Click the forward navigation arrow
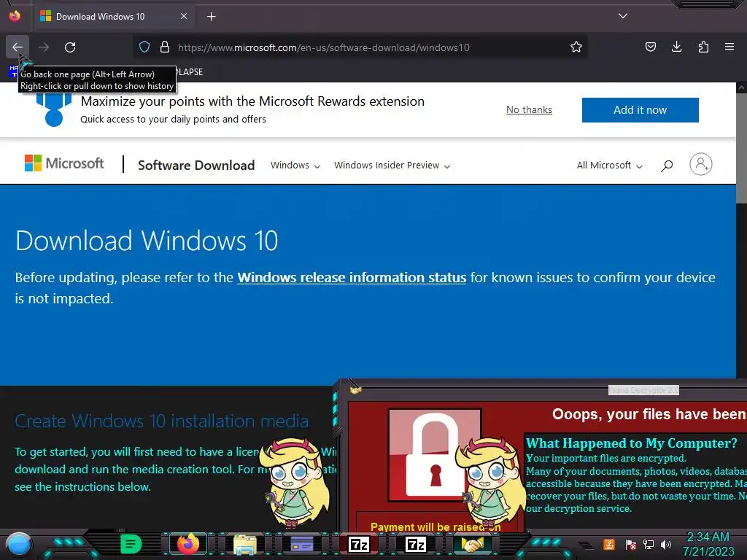 (44, 47)
